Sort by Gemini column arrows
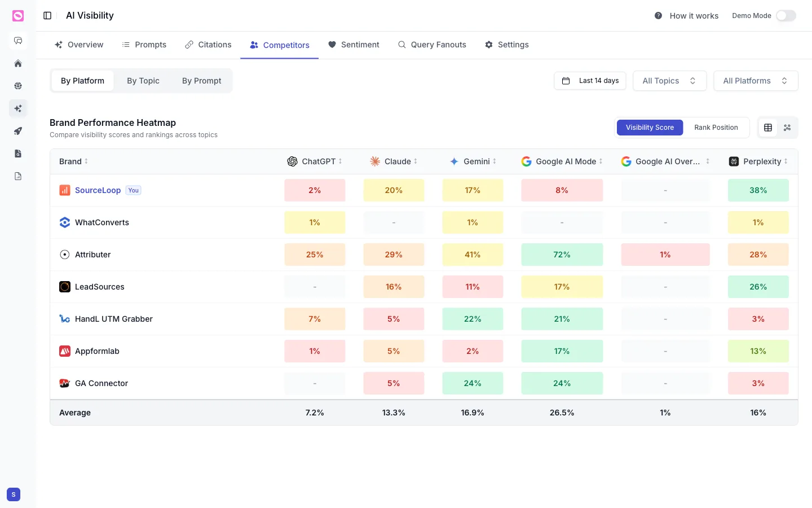 click(x=495, y=161)
